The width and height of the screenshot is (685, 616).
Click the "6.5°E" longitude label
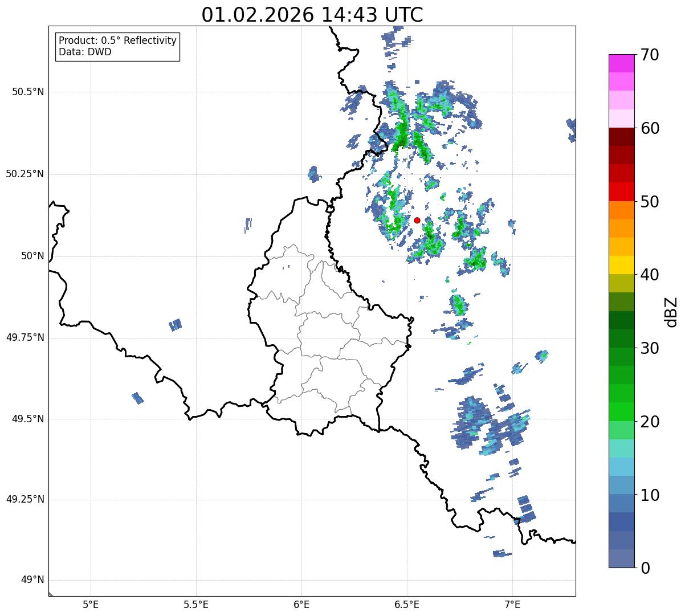pyautogui.click(x=407, y=605)
